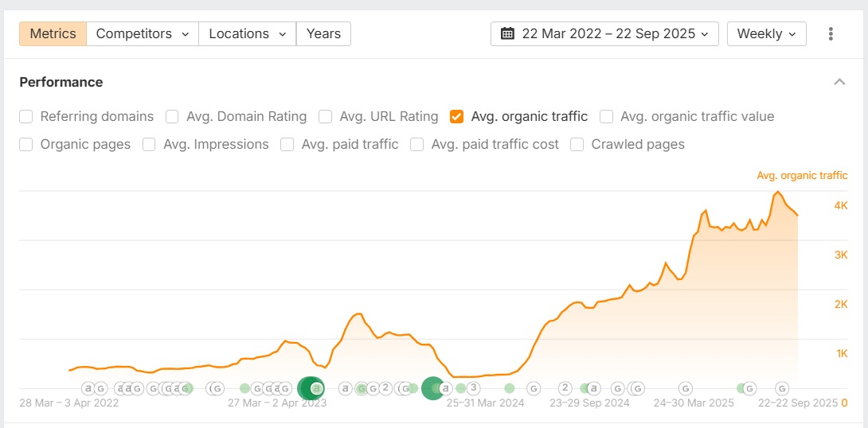The width and height of the screenshot is (868, 428).
Task: Select the Metrics tab
Action: pyautogui.click(x=53, y=34)
